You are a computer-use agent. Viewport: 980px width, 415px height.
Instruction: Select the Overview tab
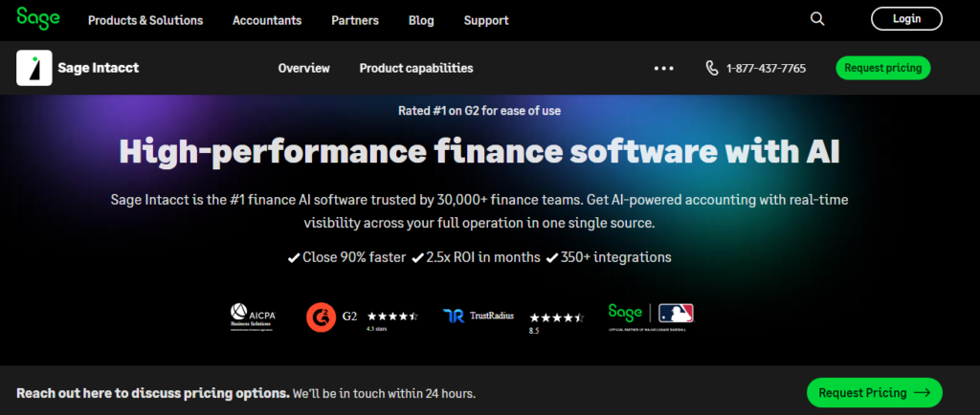point(303,68)
